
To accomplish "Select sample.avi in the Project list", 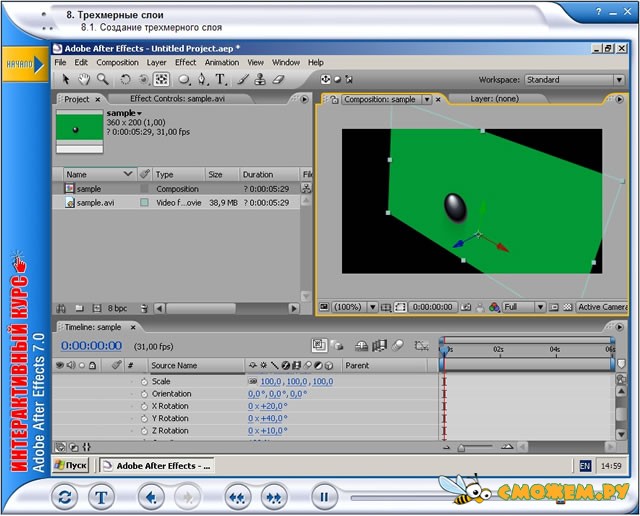I will click(x=96, y=202).
